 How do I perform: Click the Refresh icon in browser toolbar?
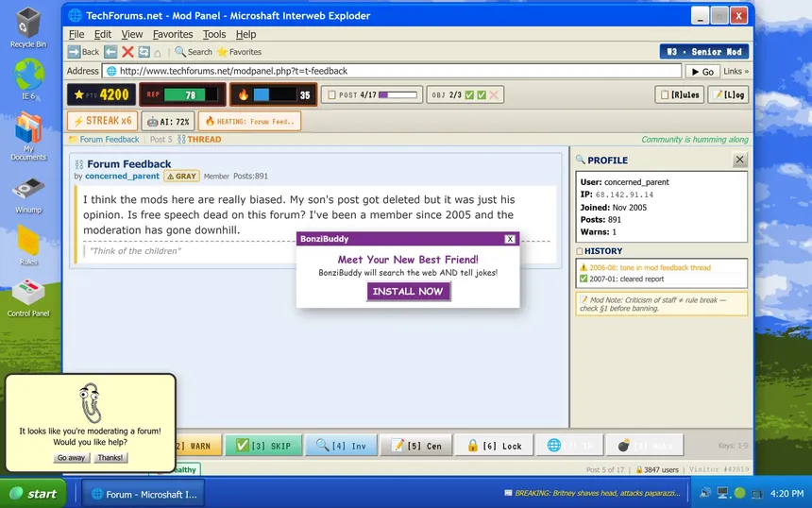coord(144,52)
